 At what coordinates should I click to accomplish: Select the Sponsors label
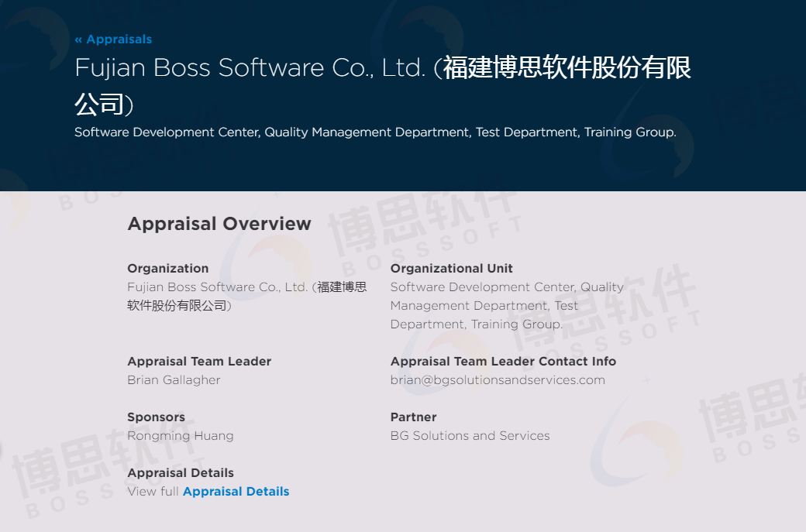pos(157,417)
